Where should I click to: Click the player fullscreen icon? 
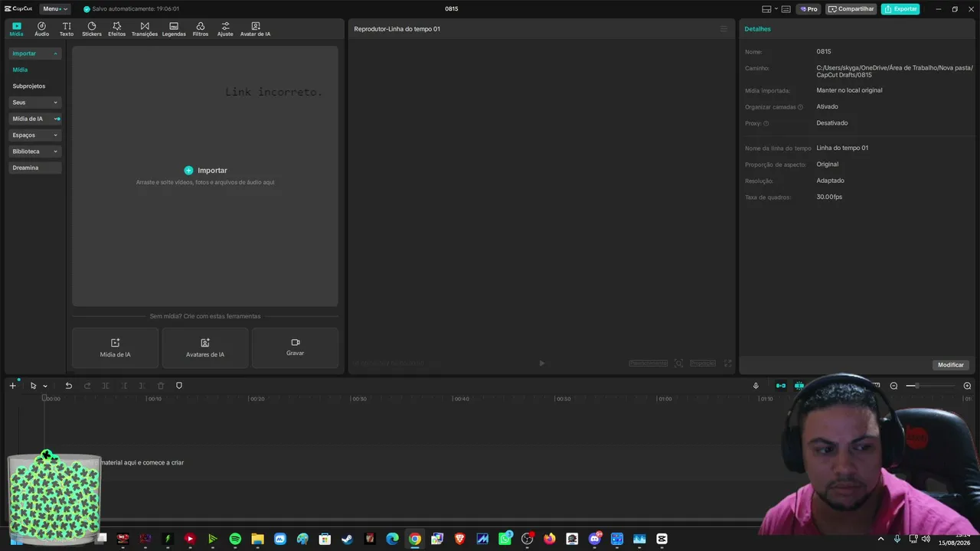(x=728, y=364)
